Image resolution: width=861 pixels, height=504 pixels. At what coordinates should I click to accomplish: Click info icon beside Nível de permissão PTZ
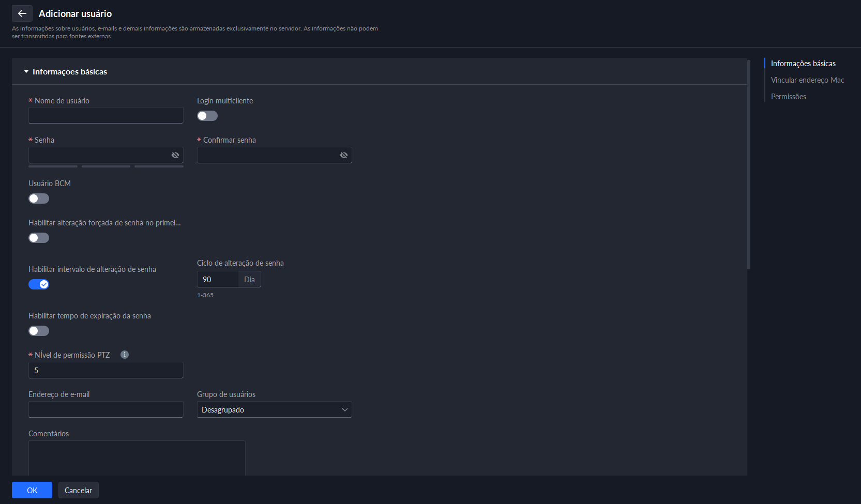[125, 355]
